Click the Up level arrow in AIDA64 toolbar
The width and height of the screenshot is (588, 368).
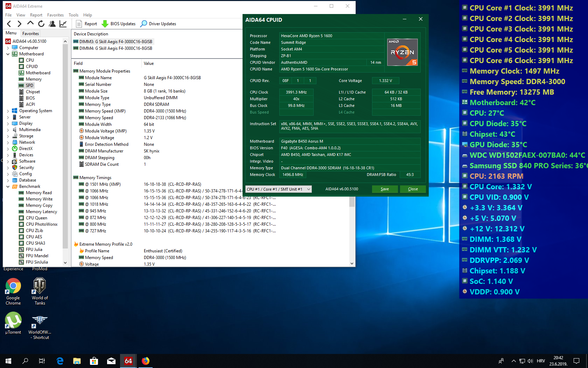(30, 24)
